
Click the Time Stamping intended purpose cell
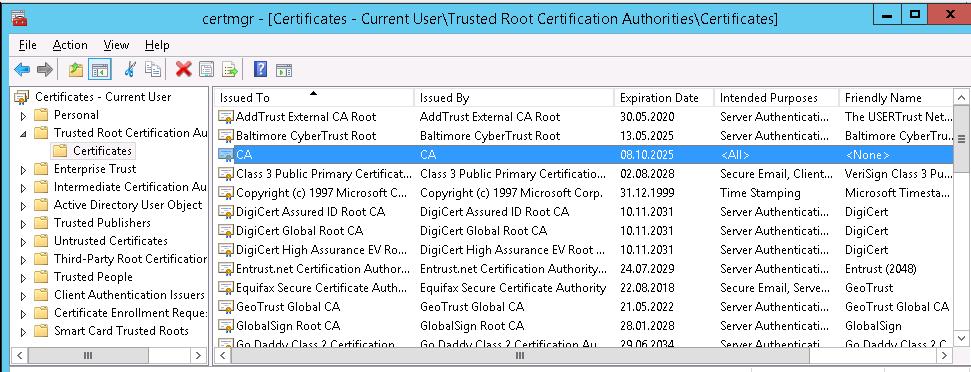[760, 192]
